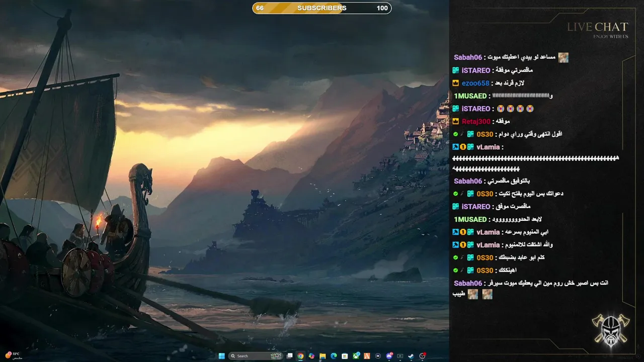Screen dimensions: 644x362
Task: Click 0S30 in the دعواتك بس اليوم message
Action: point(485,194)
